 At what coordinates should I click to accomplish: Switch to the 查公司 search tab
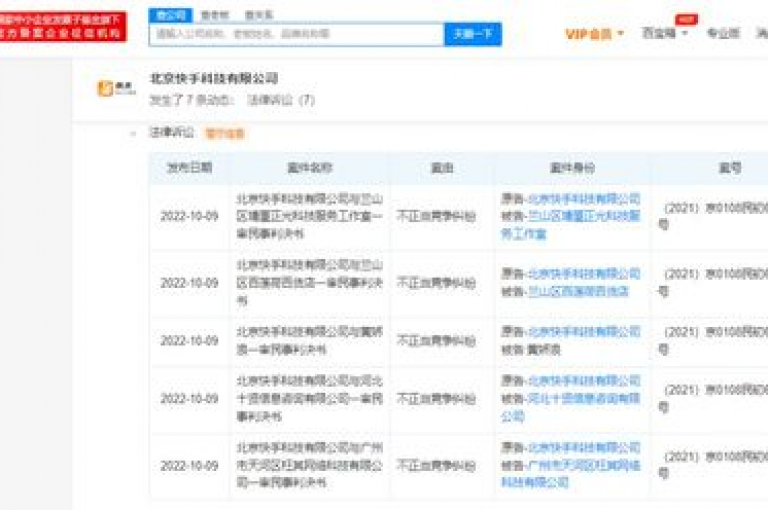click(170, 15)
